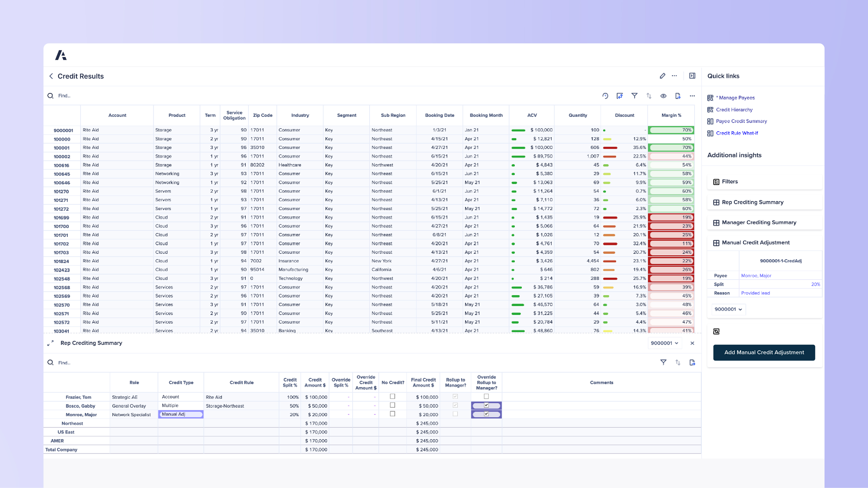Click the history/refresh icon in the table toolbar
This screenshot has height=488, width=868.
pyautogui.click(x=605, y=96)
